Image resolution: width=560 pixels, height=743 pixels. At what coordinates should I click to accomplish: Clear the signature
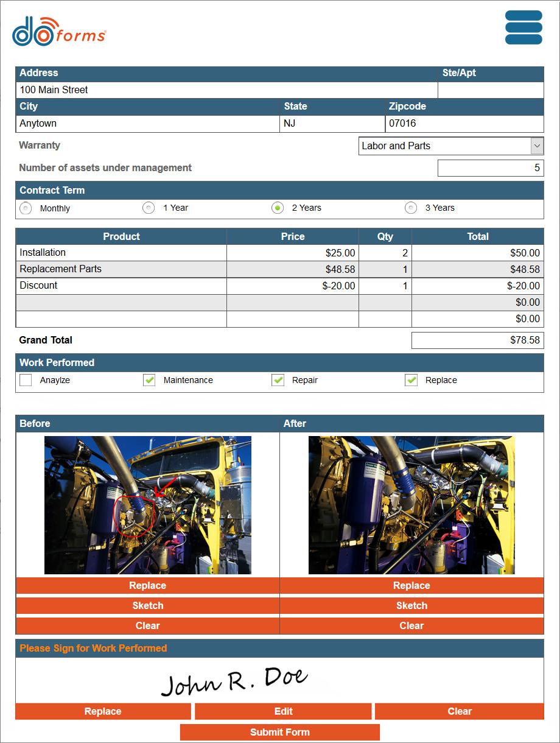[x=460, y=711]
